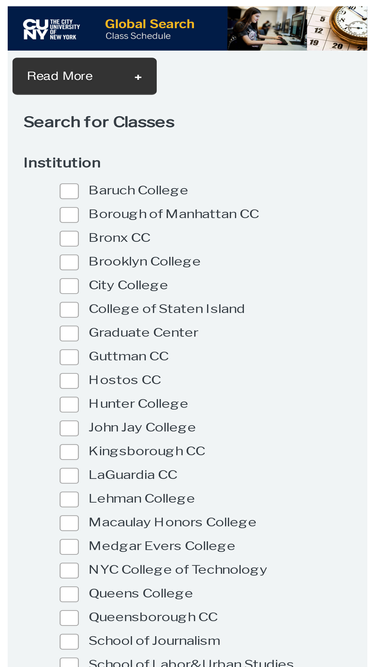Enable the LaGuardia CC checkbox

[x=69, y=476]
